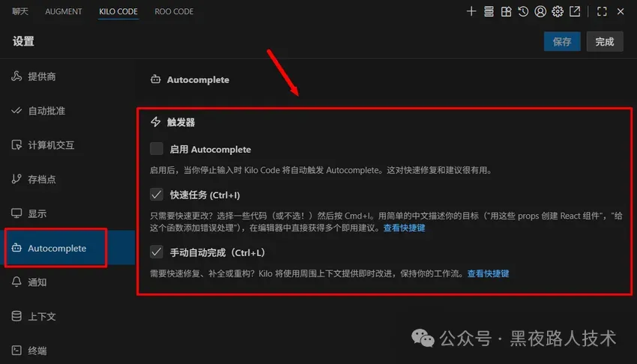Open the task history clock icon
The image size is (637, 364).
[x=523, y=11]
